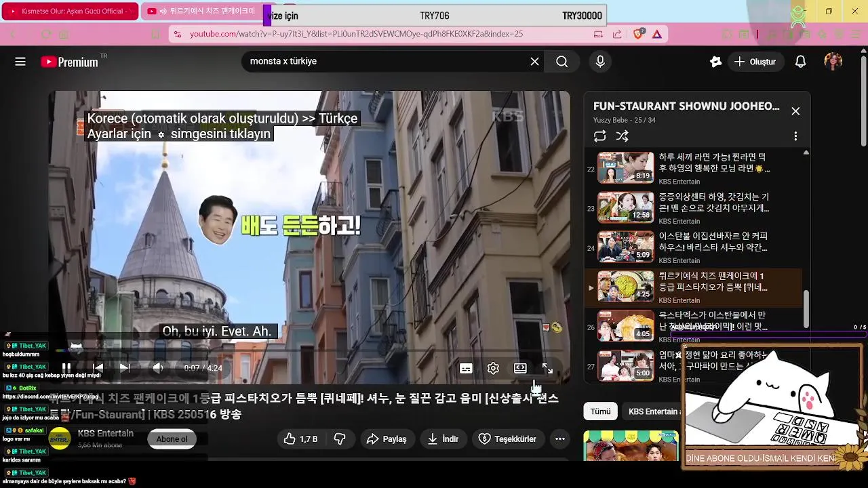Play playlist video 26 thumbnail 4:05

[x=625, y=326]
